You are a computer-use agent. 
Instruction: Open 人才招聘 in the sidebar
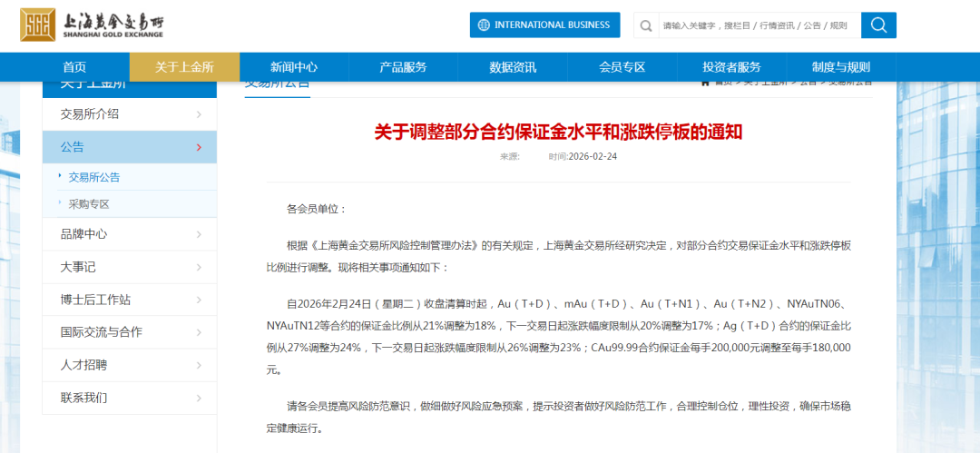pos(130,365)
